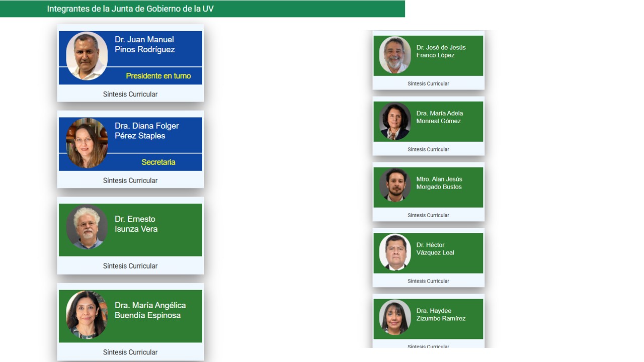Select the name text 'Dr. José de Jesús Franco López'
644x362 pixels.
click(x=441, y=51)
